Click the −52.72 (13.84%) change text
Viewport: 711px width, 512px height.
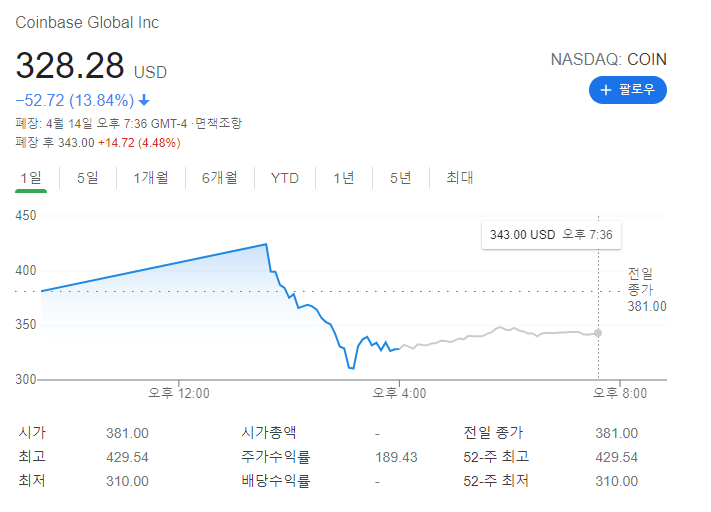75,100
